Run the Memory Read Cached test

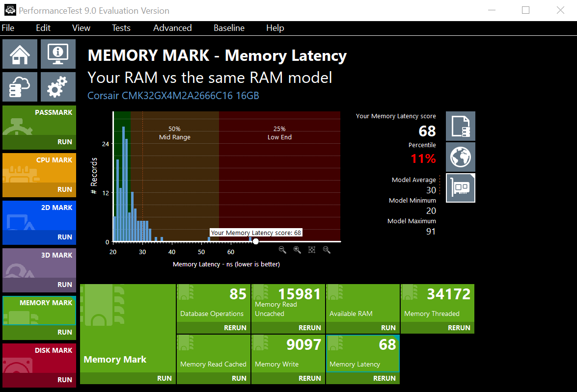214,378
